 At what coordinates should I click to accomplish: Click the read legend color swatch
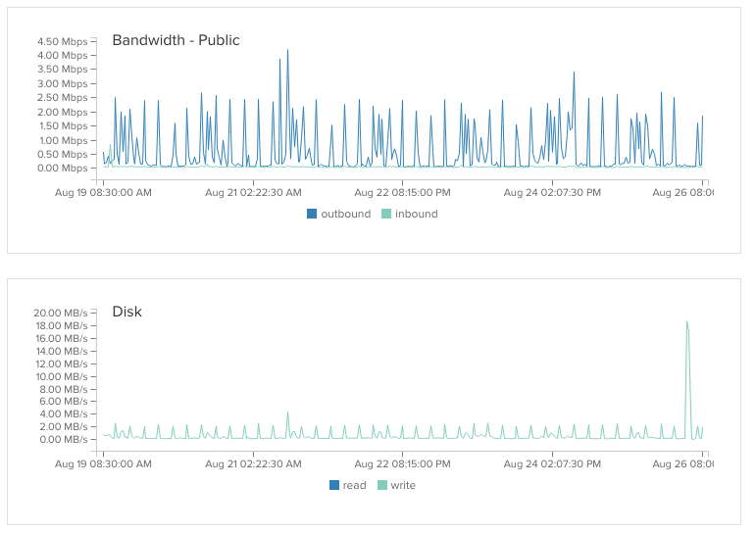pyautogui.click(x=334, y=485)
